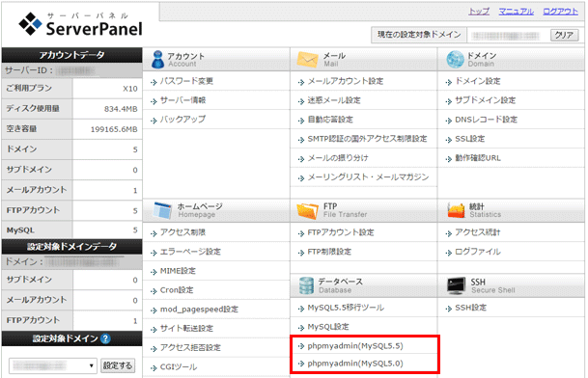The width and height of the screenshot is (588, 378).
Task: Open MIME設定
Action: click(178, 270)
